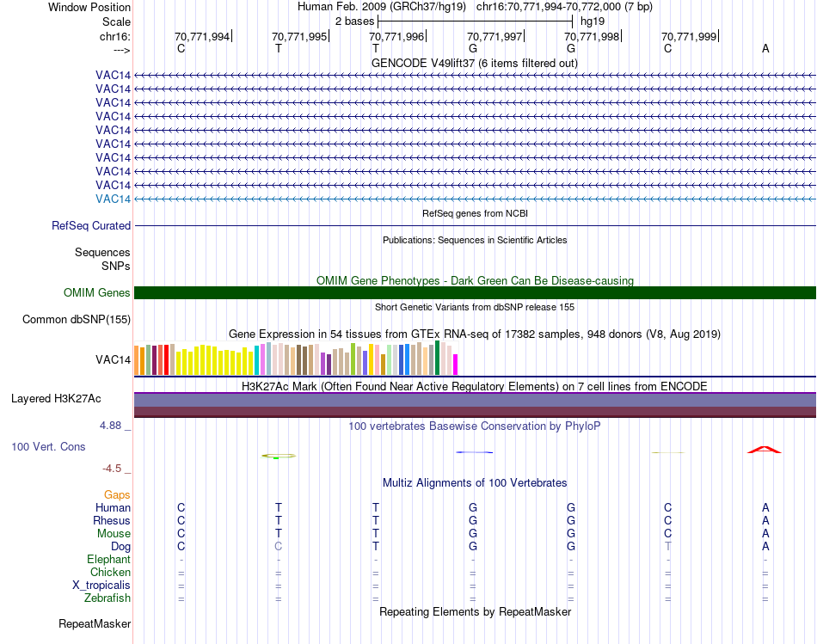Click the chr16: base position label
The image size is (817, 644).
(x=115, y=36)
